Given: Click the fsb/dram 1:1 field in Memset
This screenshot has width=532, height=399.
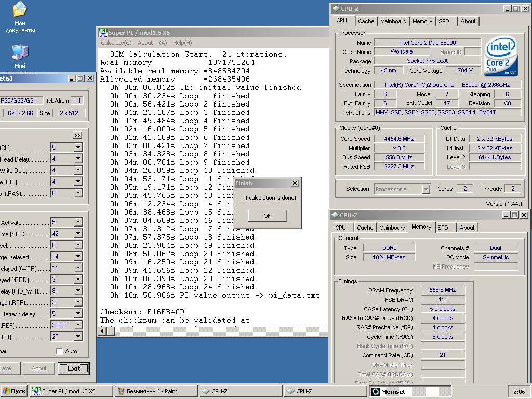Looking at the screenshot, I should pos(77,100).
